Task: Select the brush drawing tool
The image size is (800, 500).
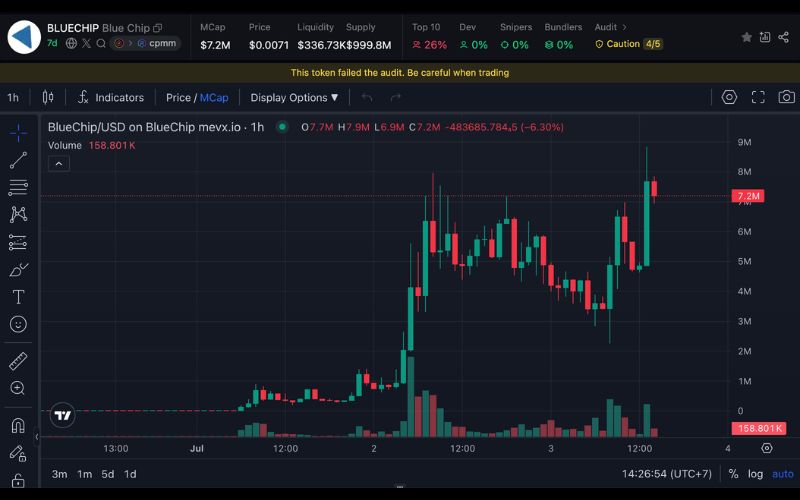Action: coord(18,269)
